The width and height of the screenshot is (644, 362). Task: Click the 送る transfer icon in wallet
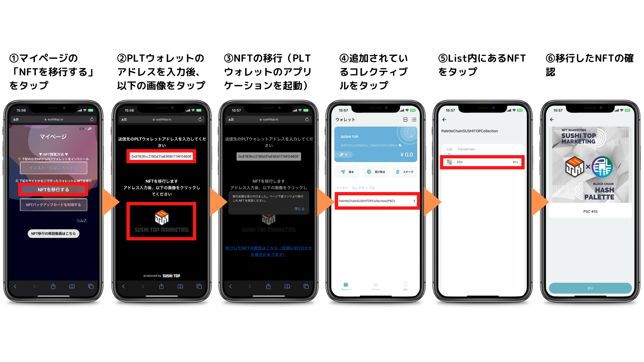point(347,172)
